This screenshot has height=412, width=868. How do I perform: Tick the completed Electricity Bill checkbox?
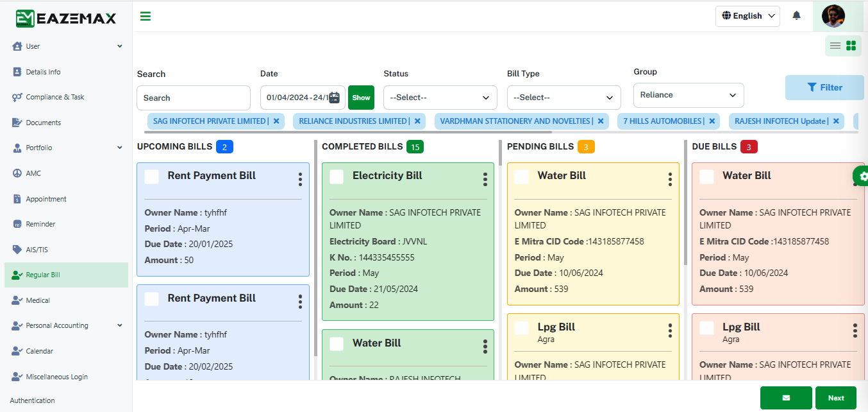pyautogui.click(x=337, y=176)
